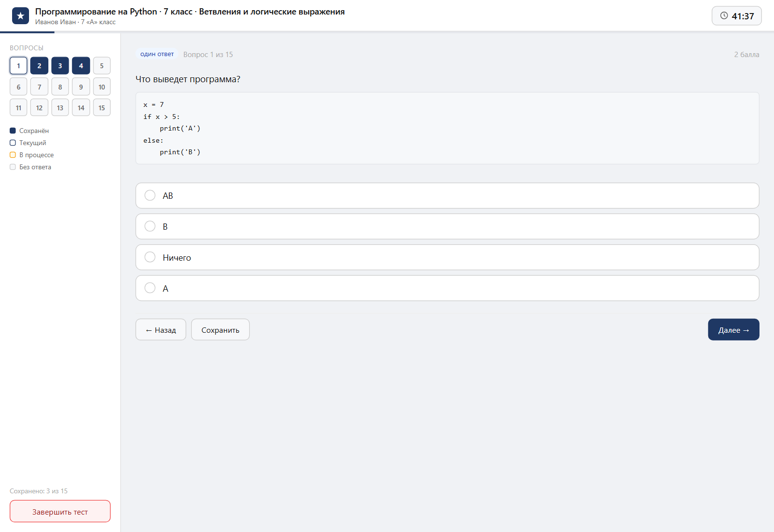Viewport: 774px width, 532px height.
Task: Click the 'Назад' back button
Action: 161,330
